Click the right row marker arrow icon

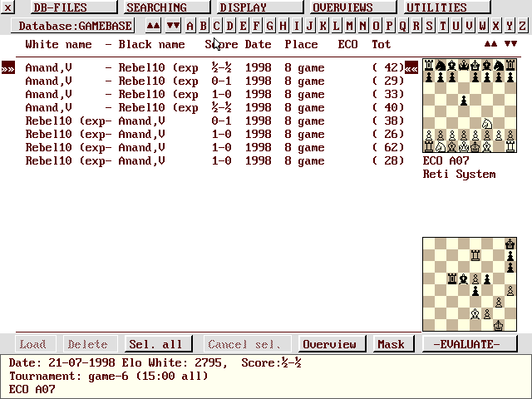pyautogui.click(x=412, y=68)
